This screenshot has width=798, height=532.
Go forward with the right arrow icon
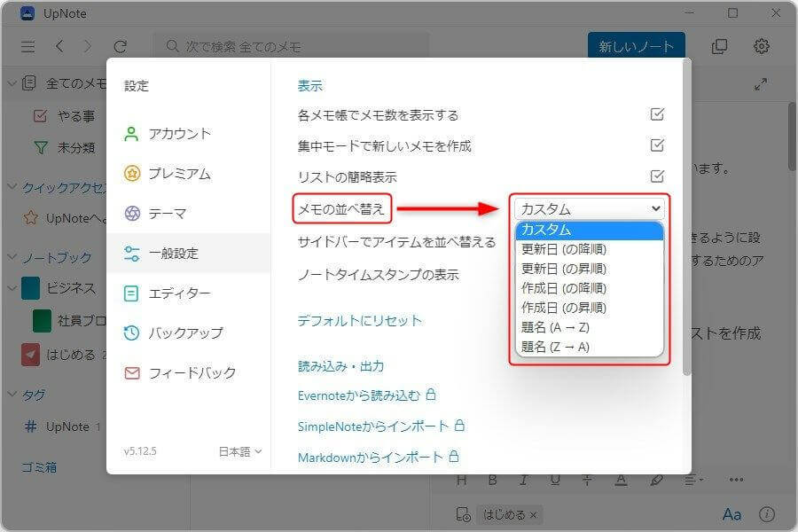(88, 46)
